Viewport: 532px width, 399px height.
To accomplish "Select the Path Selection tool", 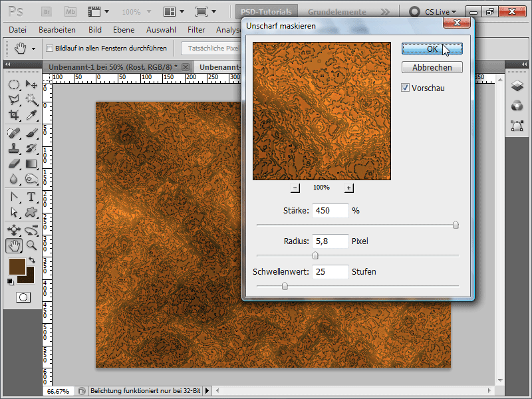I will 13,212.
